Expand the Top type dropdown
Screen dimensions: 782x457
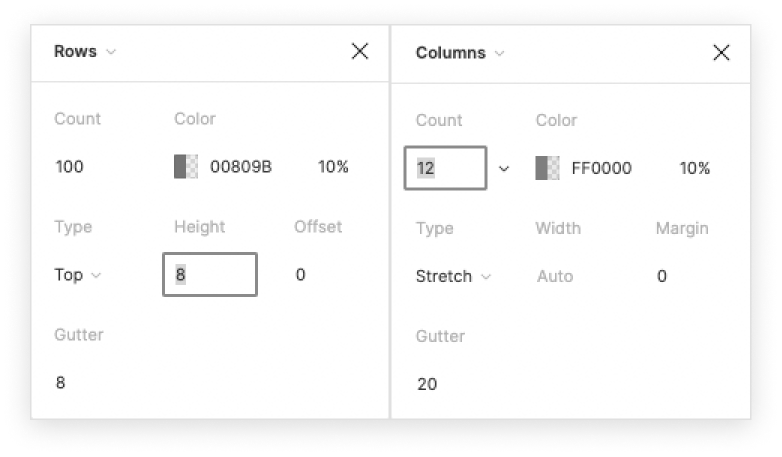78,275
